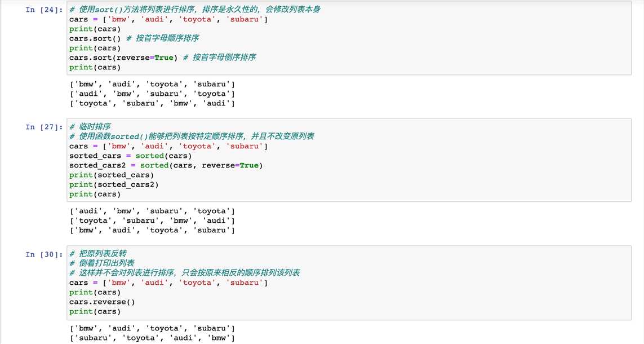Viewport: 644px width, 344px height.
Task: Click the last output line of cell 27
Action: tap(152, 230)
